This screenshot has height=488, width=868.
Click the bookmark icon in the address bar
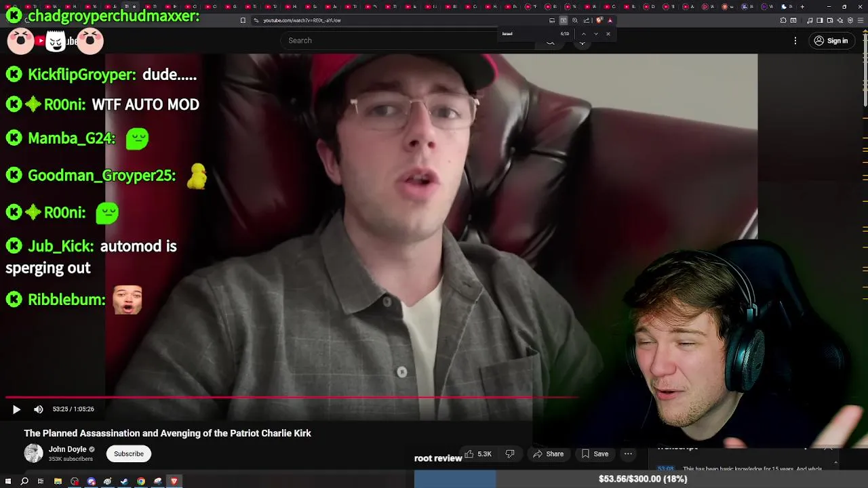pyautogui.click(x=243, y=20)
